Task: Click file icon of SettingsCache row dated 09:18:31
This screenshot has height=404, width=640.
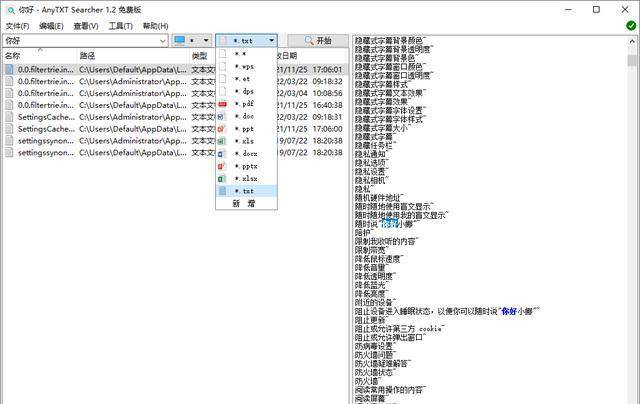Action: pyautogui.click(x=9, y=117)
